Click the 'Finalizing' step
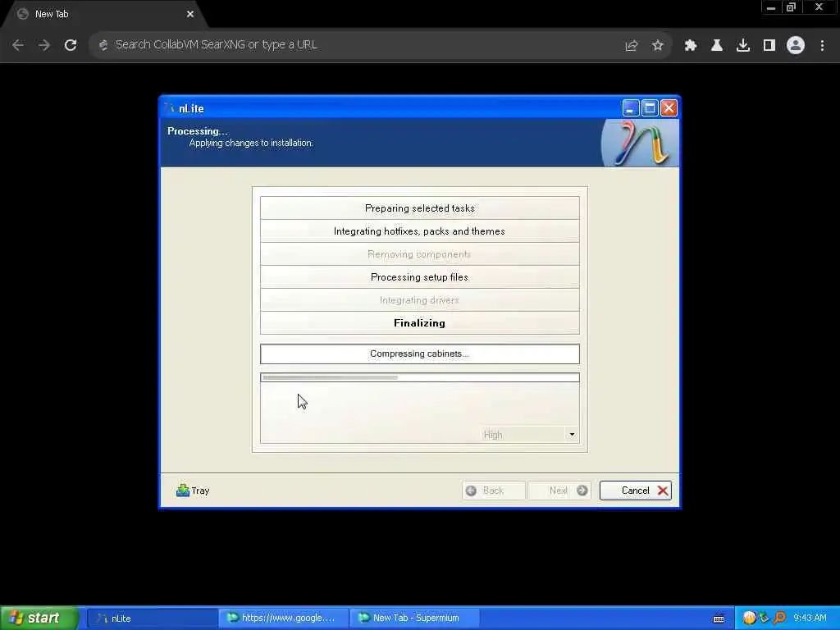Viewport: 840px width, 630px height. pos(419,323)
